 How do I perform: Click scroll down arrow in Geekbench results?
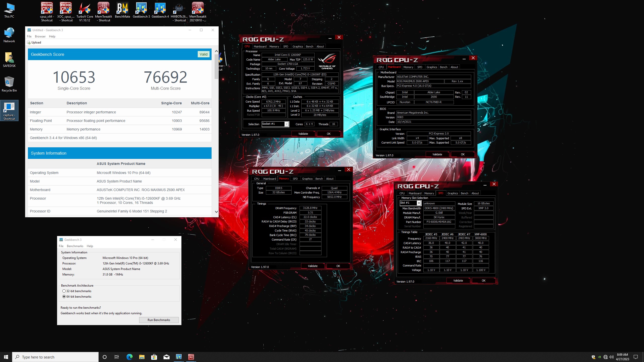[216, 212]
